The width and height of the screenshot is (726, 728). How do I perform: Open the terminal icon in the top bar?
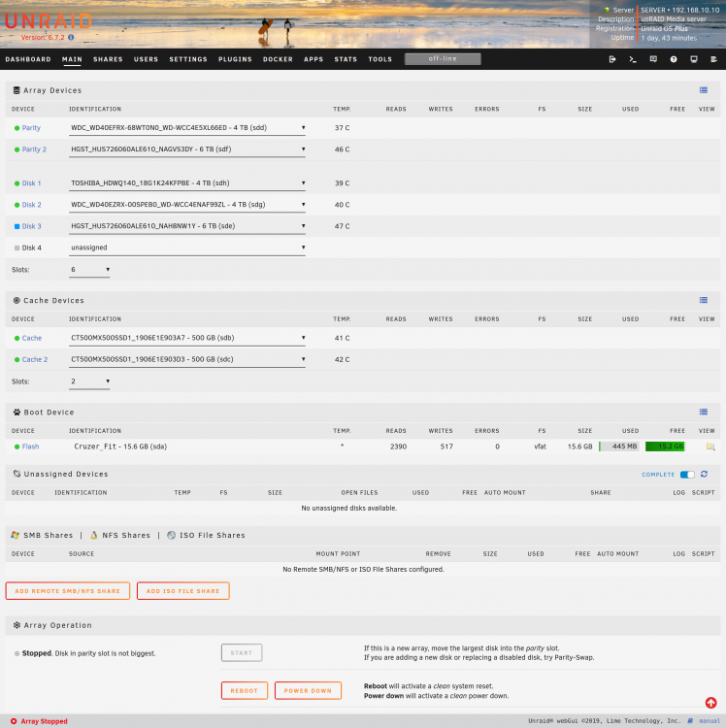pyautogui.click(x=633, y=59)
